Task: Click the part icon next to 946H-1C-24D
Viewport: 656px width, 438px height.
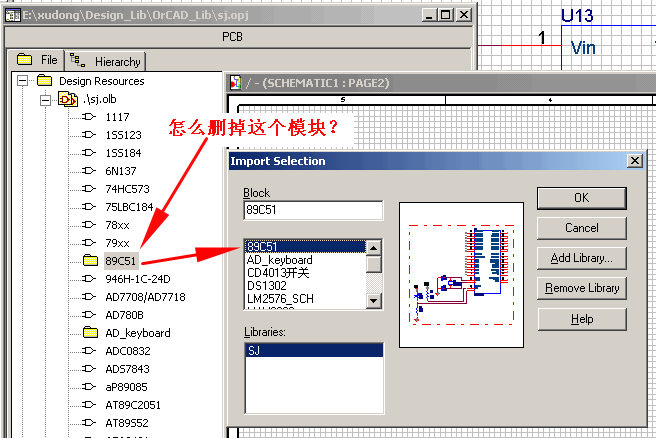Action: click(89, 279)
